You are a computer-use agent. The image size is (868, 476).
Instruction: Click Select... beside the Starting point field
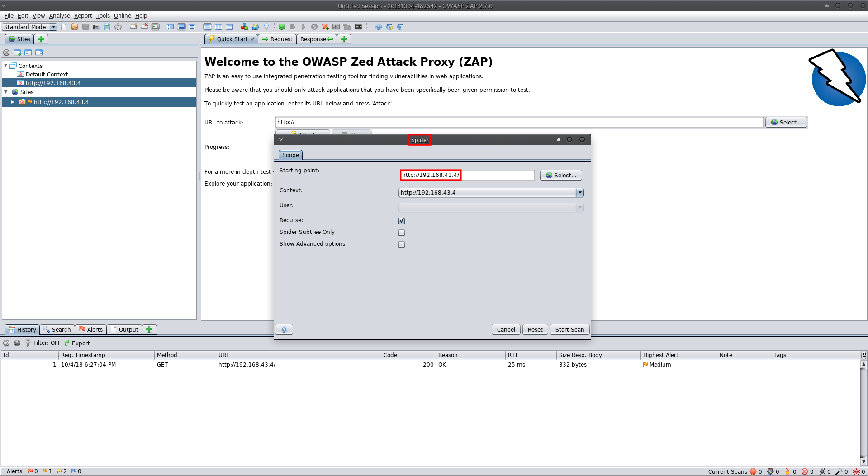click(x=561, y=175)
